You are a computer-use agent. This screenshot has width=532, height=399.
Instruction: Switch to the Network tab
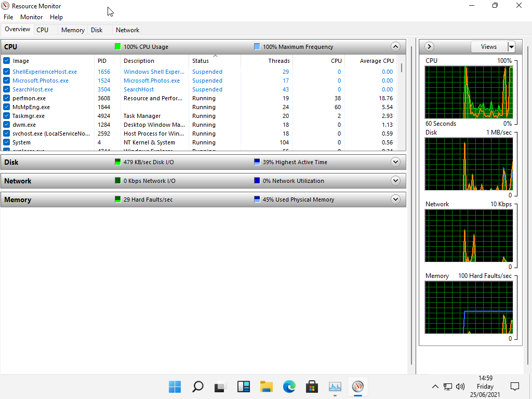(127, 30)
